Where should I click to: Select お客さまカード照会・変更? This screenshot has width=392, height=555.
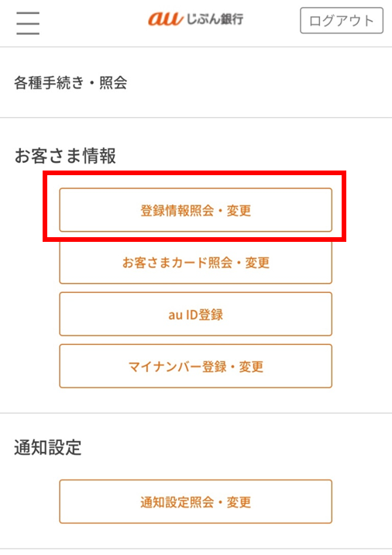(196, 262)
